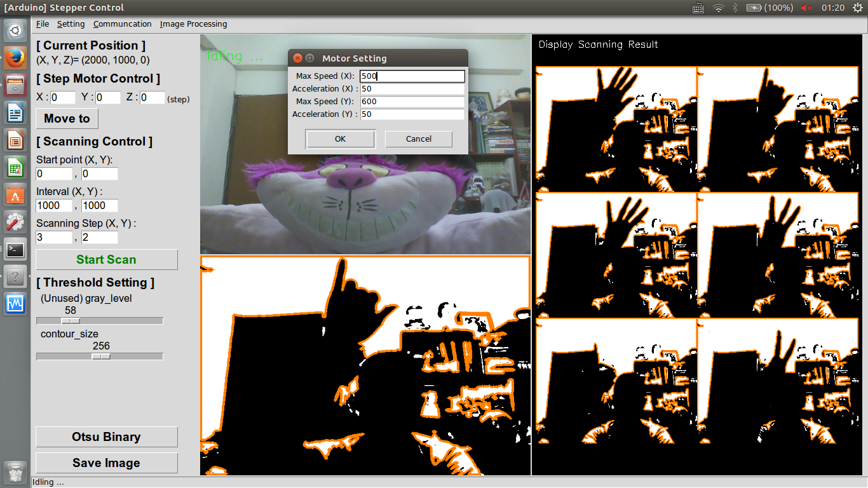Click the '[ Threshold Setting ]' heading
The image size is (868, 488).
[x=95, y=282]
